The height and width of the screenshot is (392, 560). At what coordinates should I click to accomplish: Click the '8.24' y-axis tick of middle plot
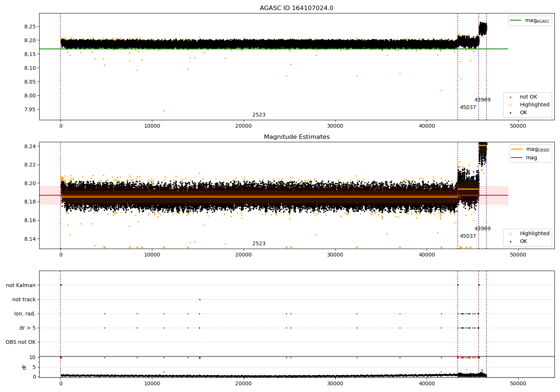click(30, 146)
